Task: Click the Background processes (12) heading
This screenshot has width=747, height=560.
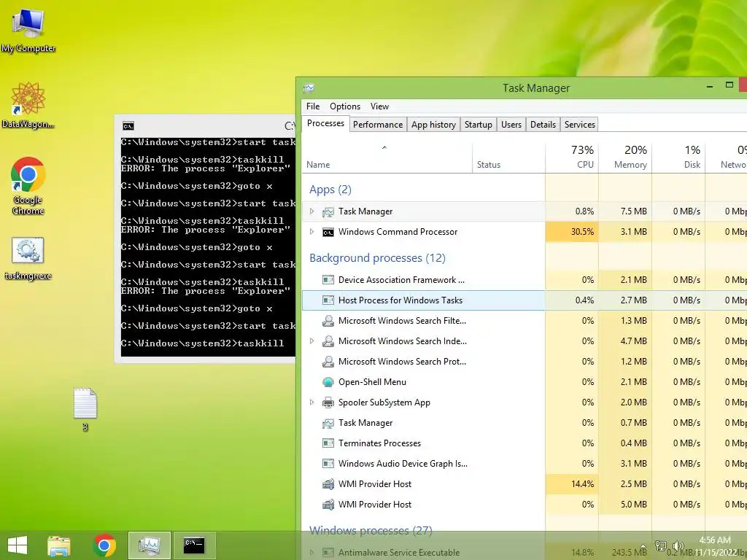Action: [x=377, y=258]
